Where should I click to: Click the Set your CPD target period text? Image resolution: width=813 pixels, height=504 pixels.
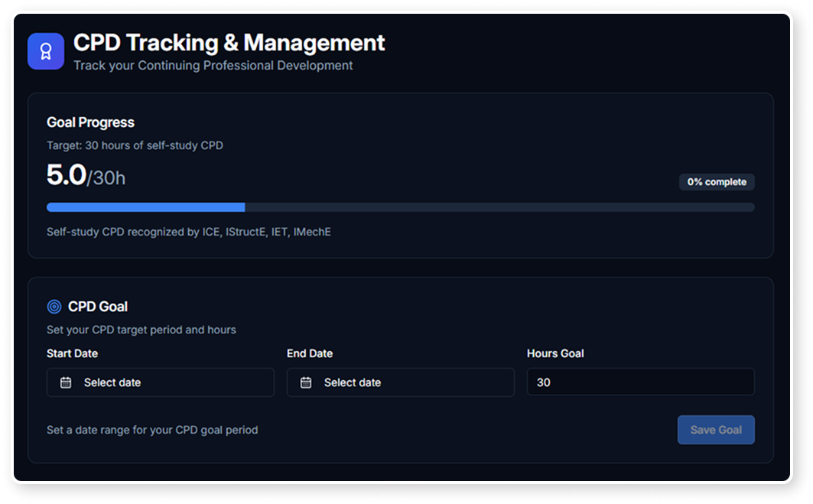pyautogui.click(x=141, y=330)
